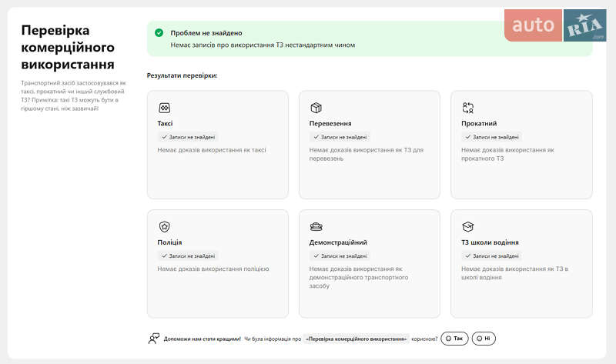Click the graduation cap driving school icon
The image size is (616, 364).
pyautogui.click(x=467, y=227)
